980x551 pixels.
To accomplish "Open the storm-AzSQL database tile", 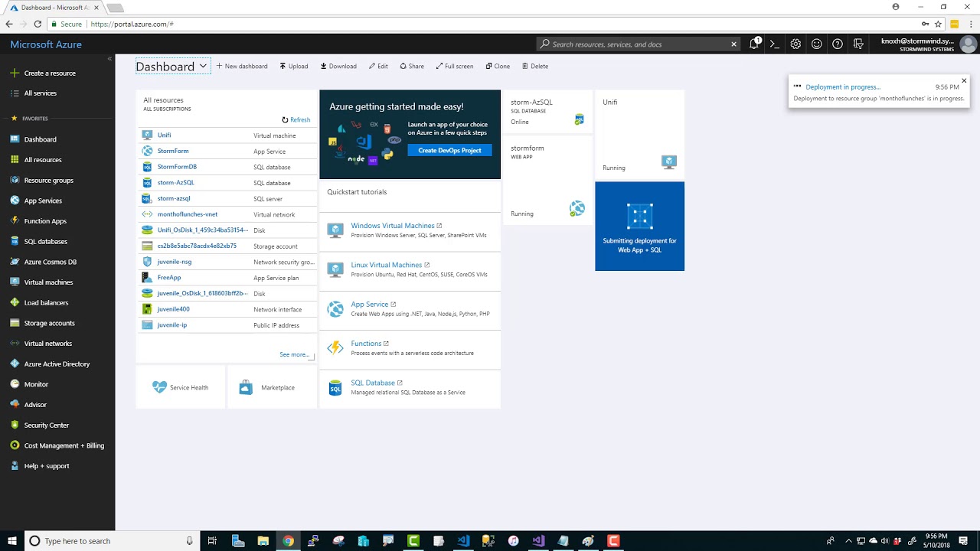I will pos(547,111).
